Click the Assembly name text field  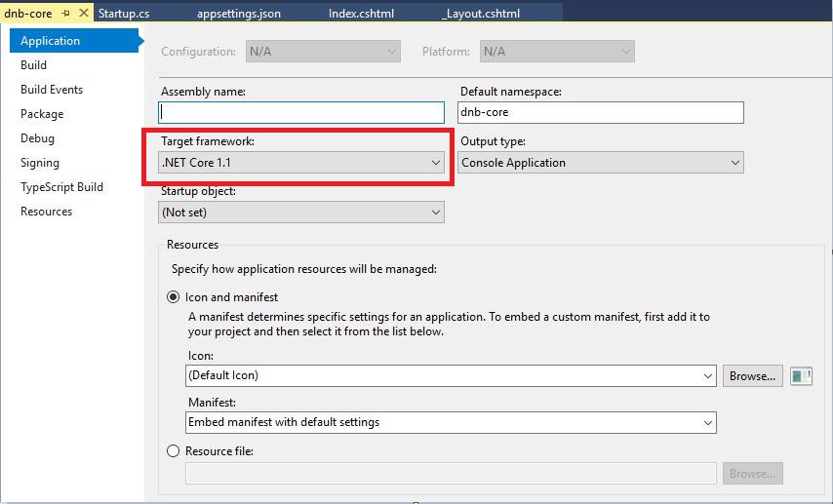pyautogui.click(x=301, y=112)
